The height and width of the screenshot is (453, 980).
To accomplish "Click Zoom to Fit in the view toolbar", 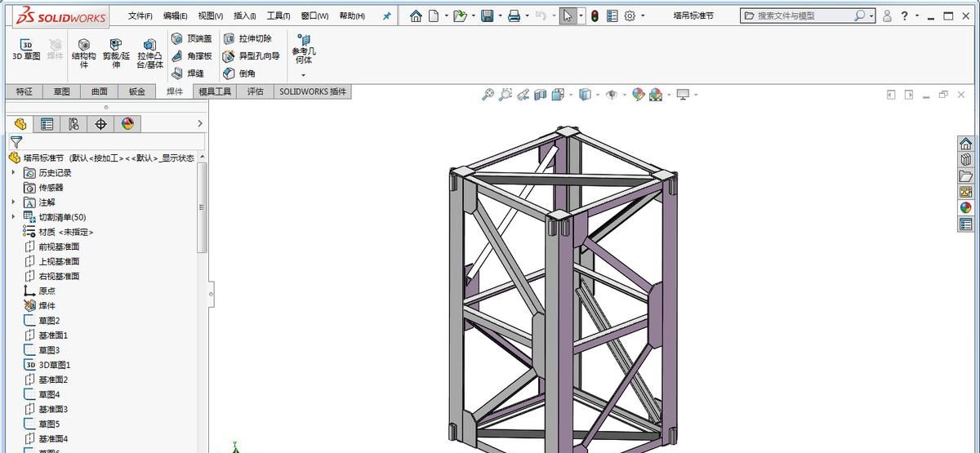I will click(x=488, y=95).
